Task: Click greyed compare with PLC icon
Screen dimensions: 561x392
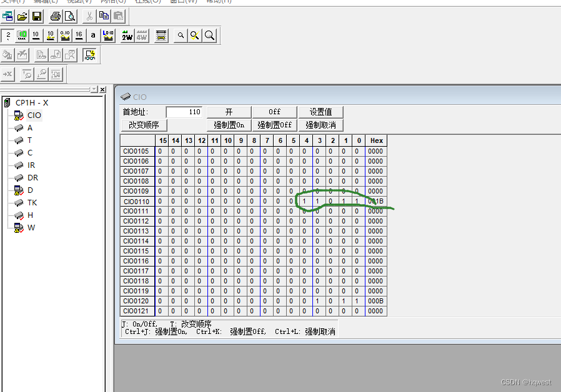Action: pos(70,55)
